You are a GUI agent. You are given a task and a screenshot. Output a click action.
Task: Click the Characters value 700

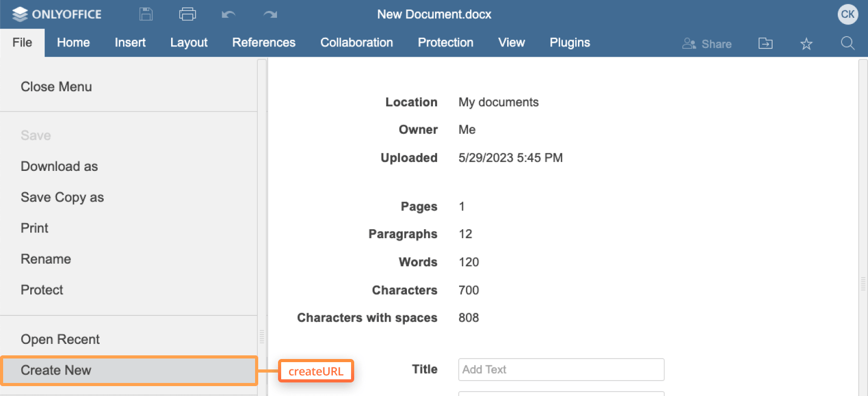pyautogui.click(x=469, y=290)
